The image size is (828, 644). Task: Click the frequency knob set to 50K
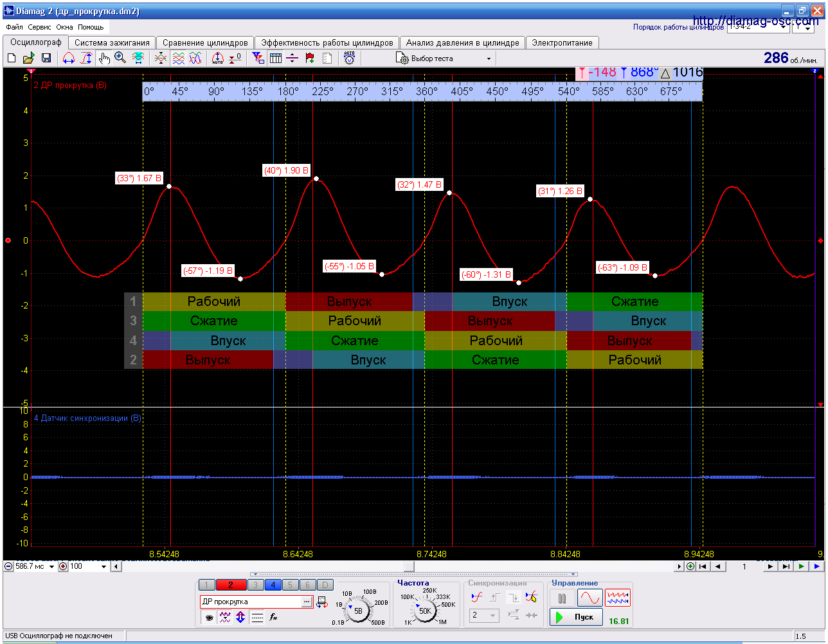(425, 611)
